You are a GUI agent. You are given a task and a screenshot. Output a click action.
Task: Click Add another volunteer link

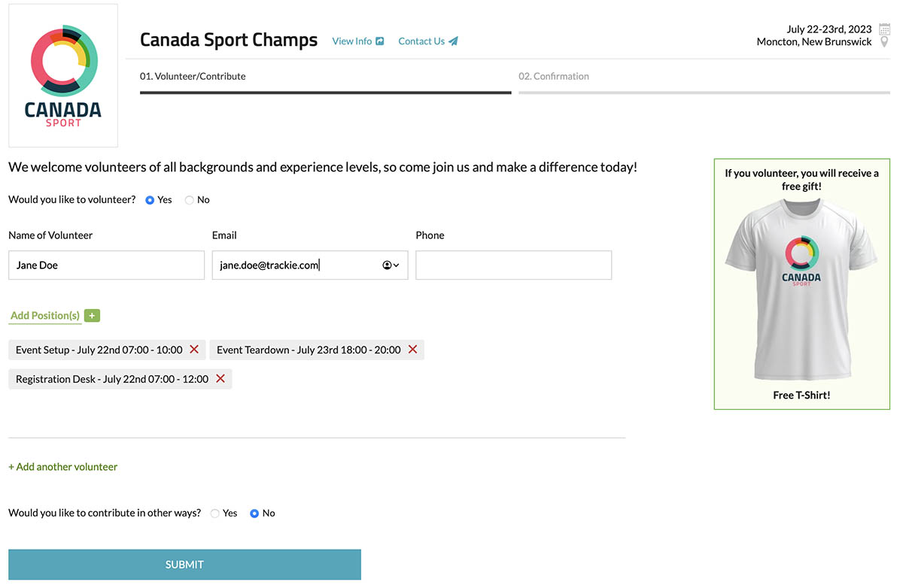[63, 467]
